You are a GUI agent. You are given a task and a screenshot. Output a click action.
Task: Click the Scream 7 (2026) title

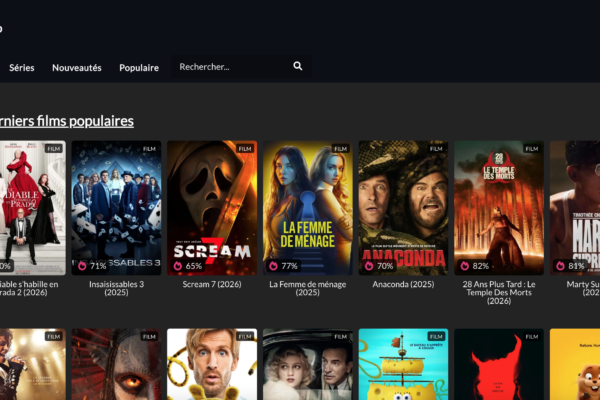(x=212, y=284)
